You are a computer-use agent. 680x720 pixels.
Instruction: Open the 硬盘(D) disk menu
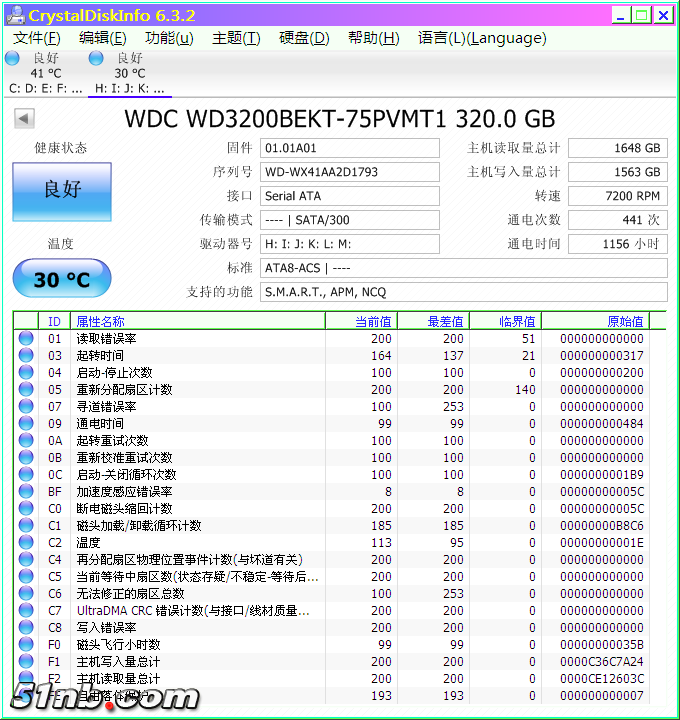click(x=304, y=38)
